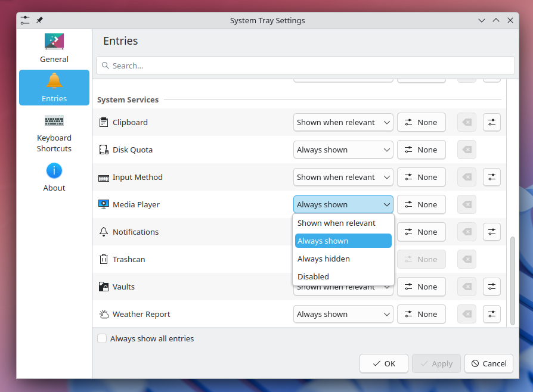Image resolution: width=533 pixels, height=392 pixels.
Task: Clear the Vaults shortcut
Action: pyautogui.click(x=467, y=287)
